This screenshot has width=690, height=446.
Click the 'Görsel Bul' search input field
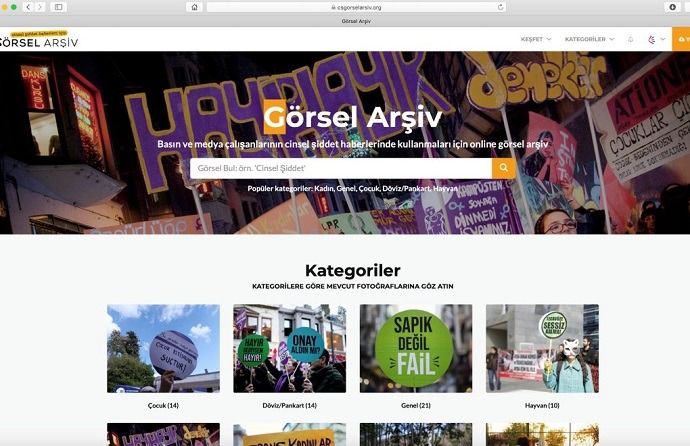[x=340, y=168]
